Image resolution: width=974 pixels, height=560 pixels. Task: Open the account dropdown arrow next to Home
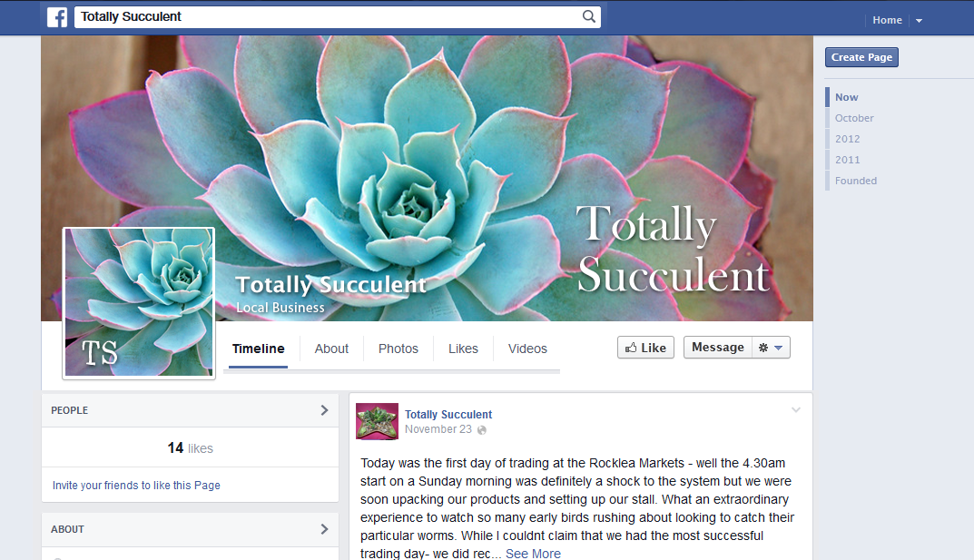click(919, 21)
